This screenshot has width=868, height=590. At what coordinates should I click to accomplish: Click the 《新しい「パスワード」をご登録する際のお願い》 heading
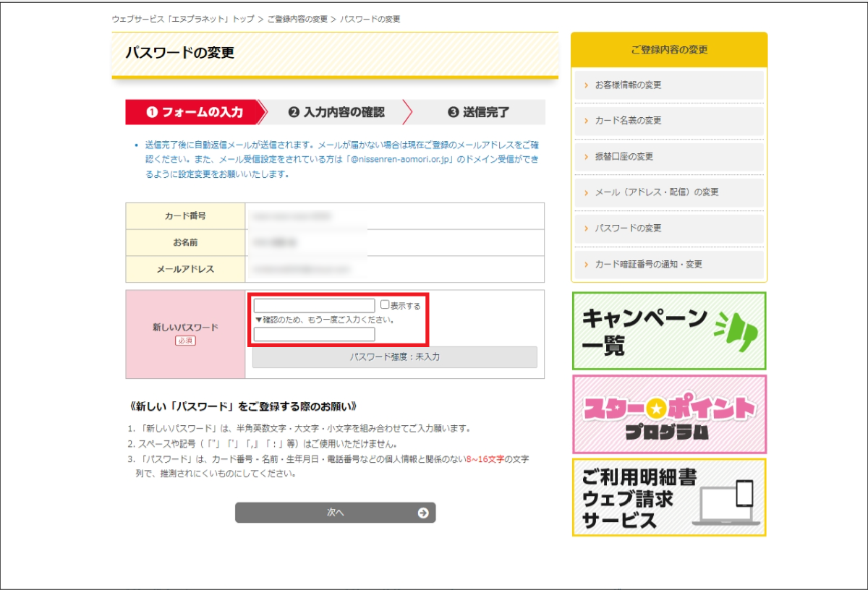coord(242,406)
